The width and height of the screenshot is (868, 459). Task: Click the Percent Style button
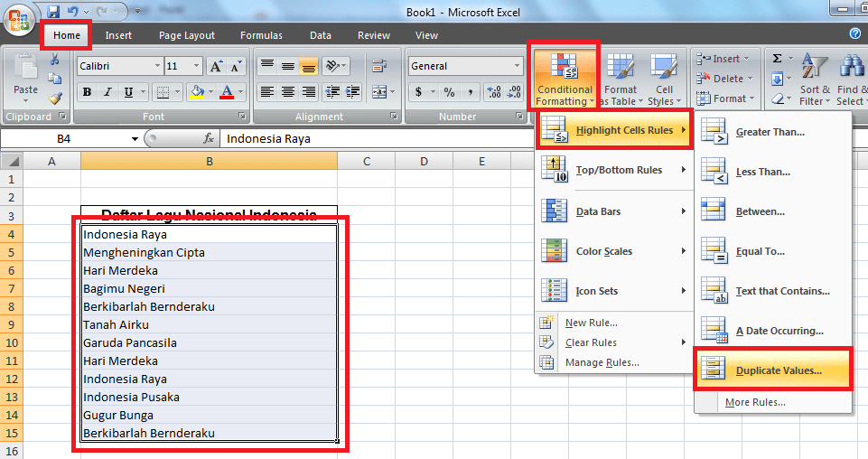449,92
